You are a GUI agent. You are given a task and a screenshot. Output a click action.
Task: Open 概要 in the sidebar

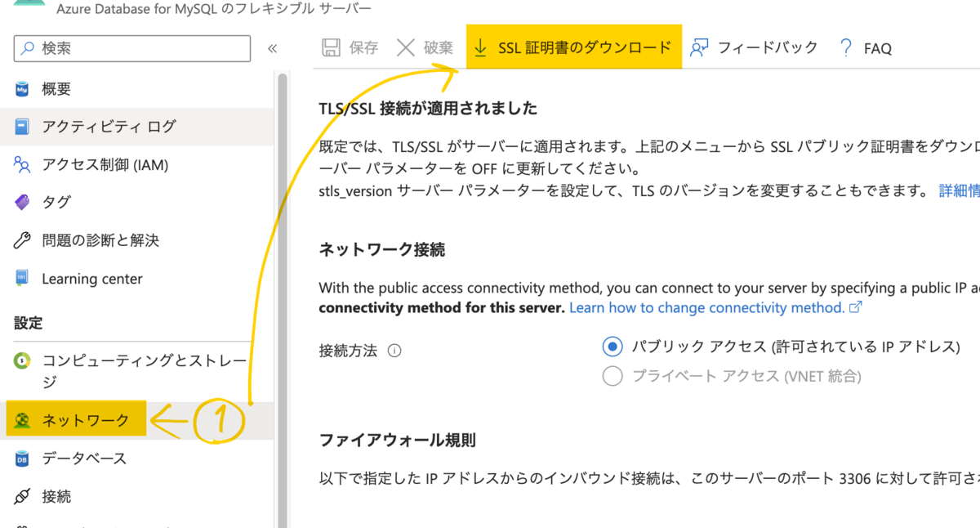[x=137, y=88]
